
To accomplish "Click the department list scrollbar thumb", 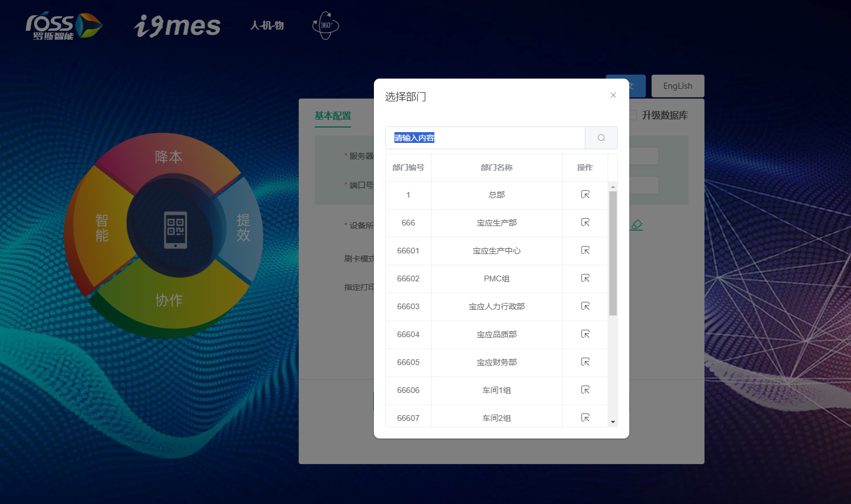I will (x=613, y=253).
